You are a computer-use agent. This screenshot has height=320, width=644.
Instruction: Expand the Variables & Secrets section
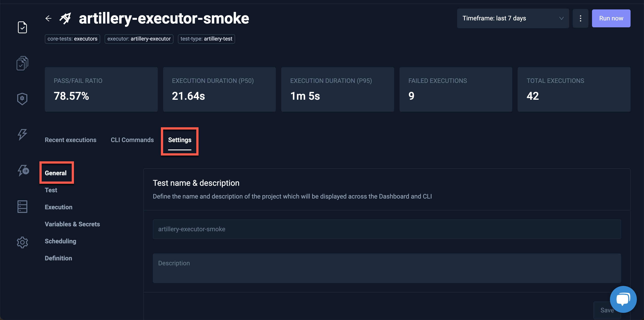72,224
